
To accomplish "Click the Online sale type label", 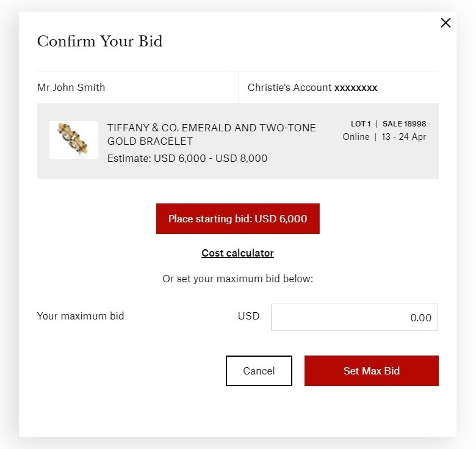I will click(x=356, y=137).
